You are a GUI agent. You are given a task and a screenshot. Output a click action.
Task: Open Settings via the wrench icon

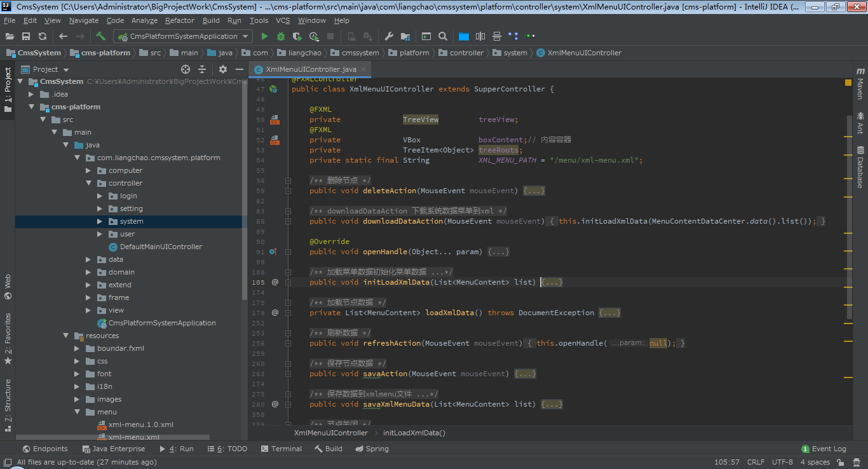click(x=389, y=36)
